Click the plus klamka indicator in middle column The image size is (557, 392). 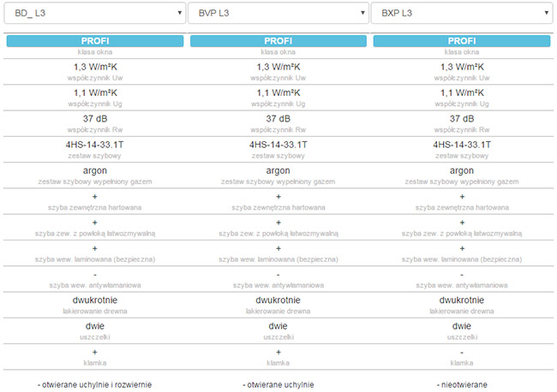click(x=278, y=353)
